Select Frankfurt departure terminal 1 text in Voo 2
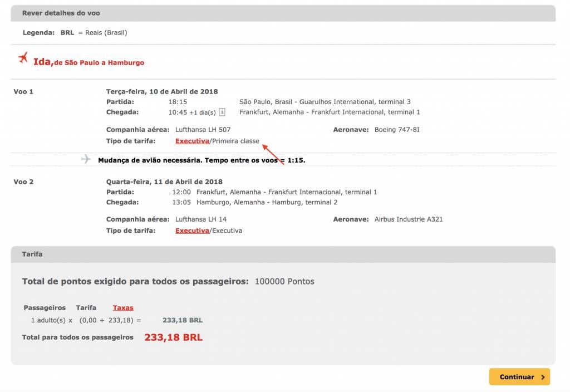570x392 pixels. coord(287,192)
